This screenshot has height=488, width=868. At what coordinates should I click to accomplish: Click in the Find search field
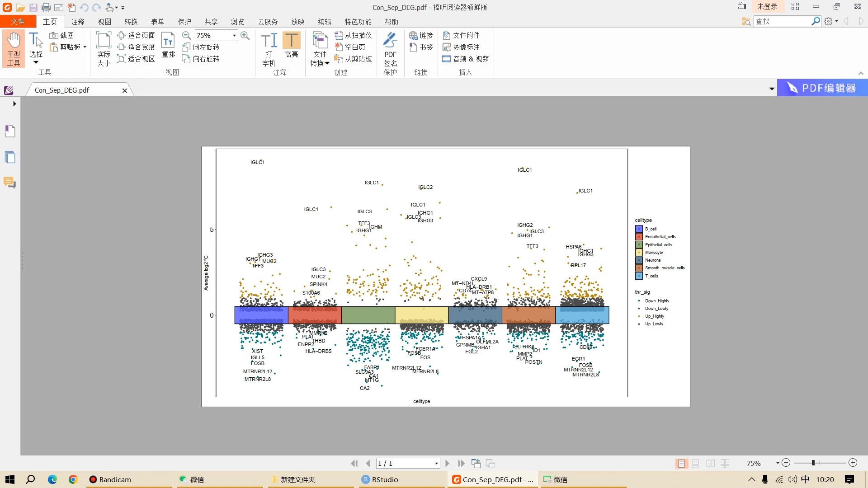[782, 21]
